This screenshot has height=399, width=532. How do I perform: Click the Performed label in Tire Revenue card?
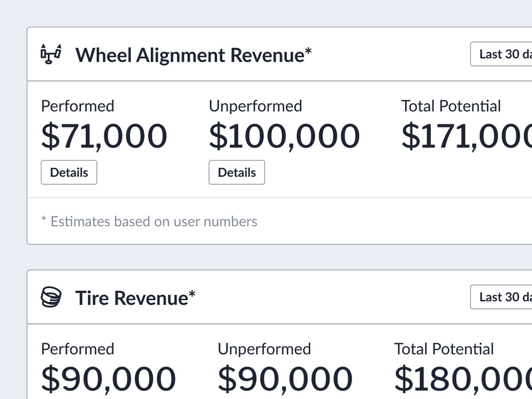click(x=78, y=349)
